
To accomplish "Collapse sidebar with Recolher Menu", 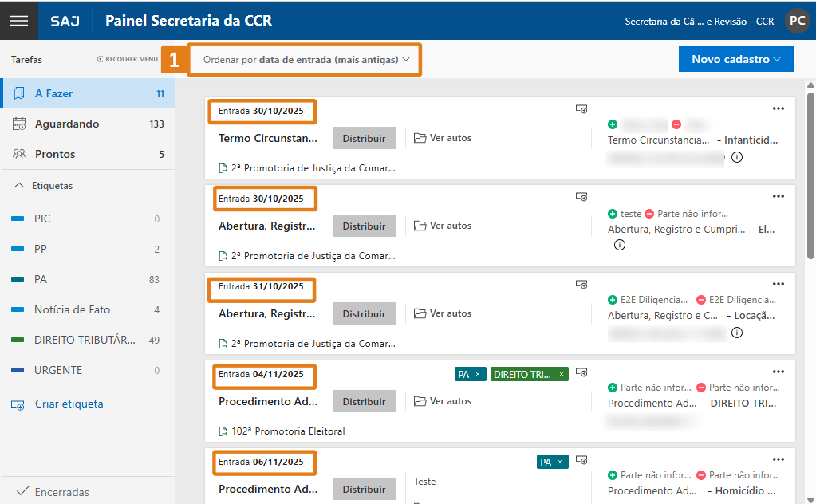I will [x=127, y=59].
